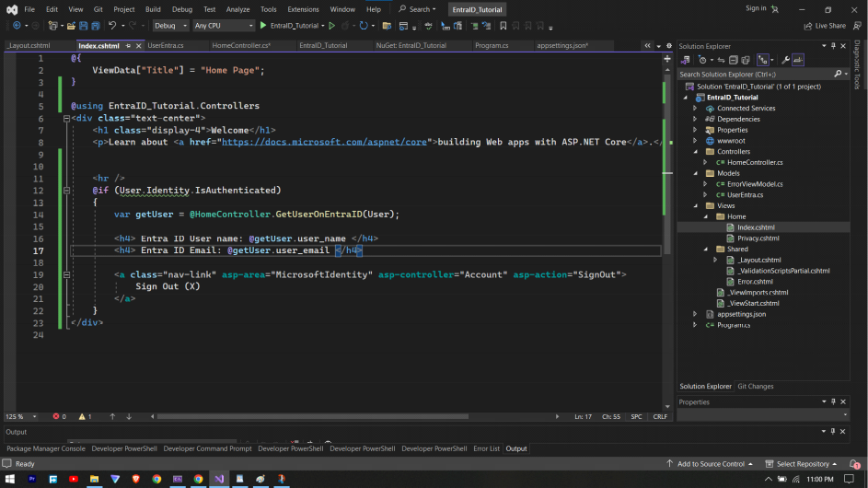This screenshot has height=488, width=868.
Task: Switch to the UserEntra.cs tab
Action: click(166, 45)
